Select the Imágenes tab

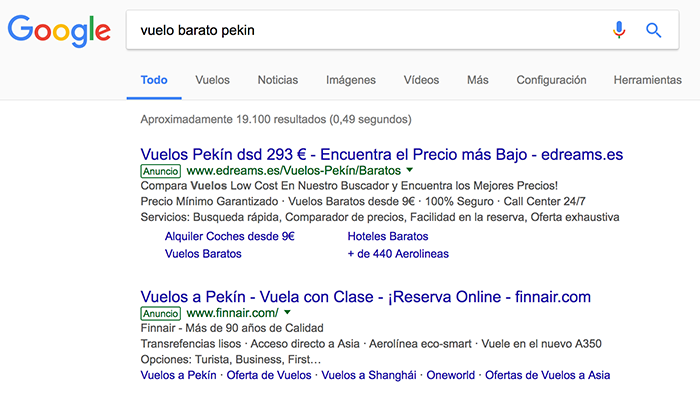[x=350, y=80]
